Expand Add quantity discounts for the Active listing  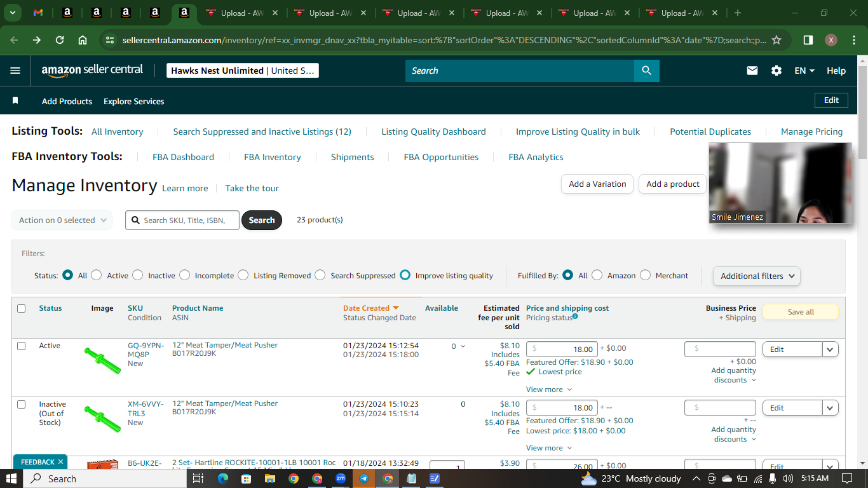(x=734, y=376)
